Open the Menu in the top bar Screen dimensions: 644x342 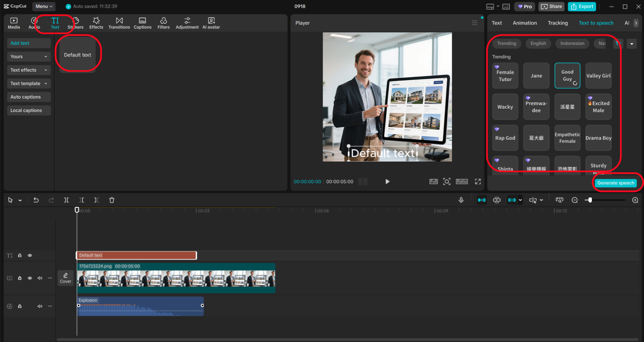[x=43, y=6]
